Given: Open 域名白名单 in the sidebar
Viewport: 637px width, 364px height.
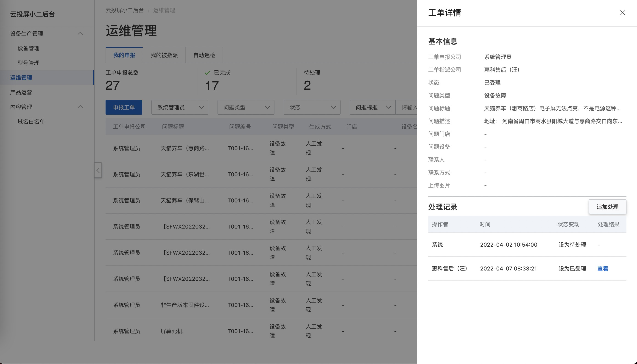Looking at the screenshot, I should point(31,122).
